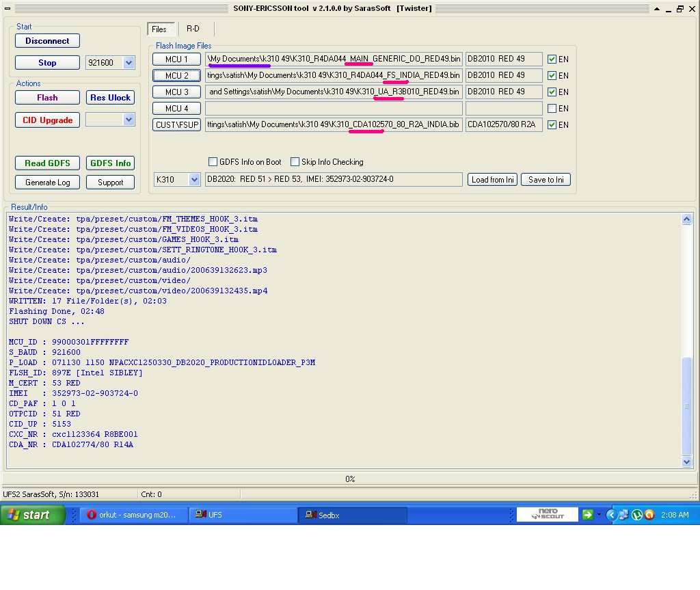Switch to the R-D tab

click(x=193, y=29)
